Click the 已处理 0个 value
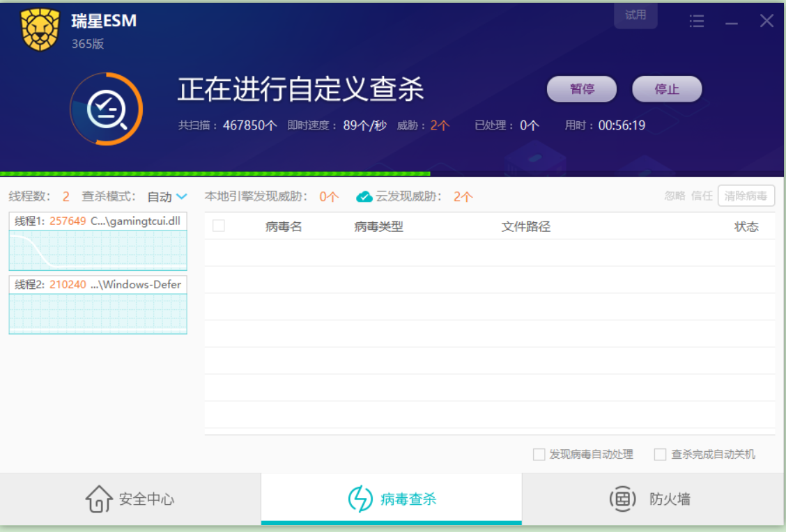The image size is (786, 532). (530, 125)
